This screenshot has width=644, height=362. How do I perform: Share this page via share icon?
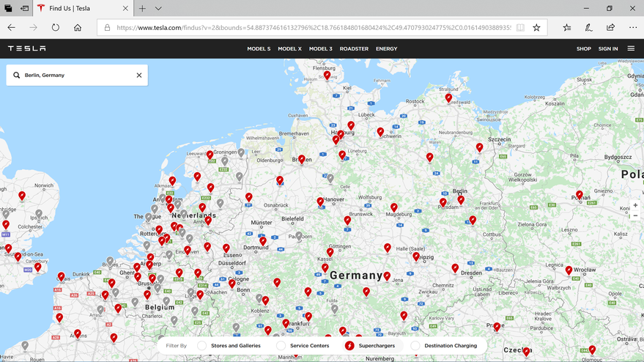[611, 28]
